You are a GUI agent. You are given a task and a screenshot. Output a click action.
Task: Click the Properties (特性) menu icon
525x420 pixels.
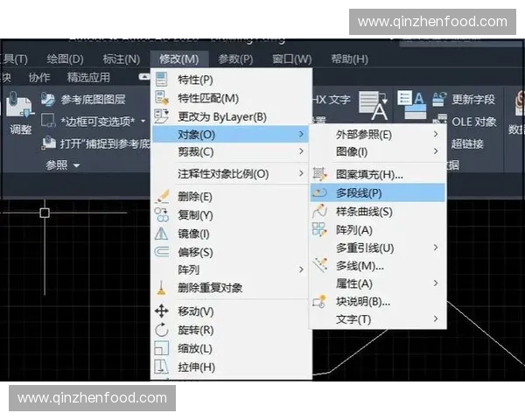(161, 80)
